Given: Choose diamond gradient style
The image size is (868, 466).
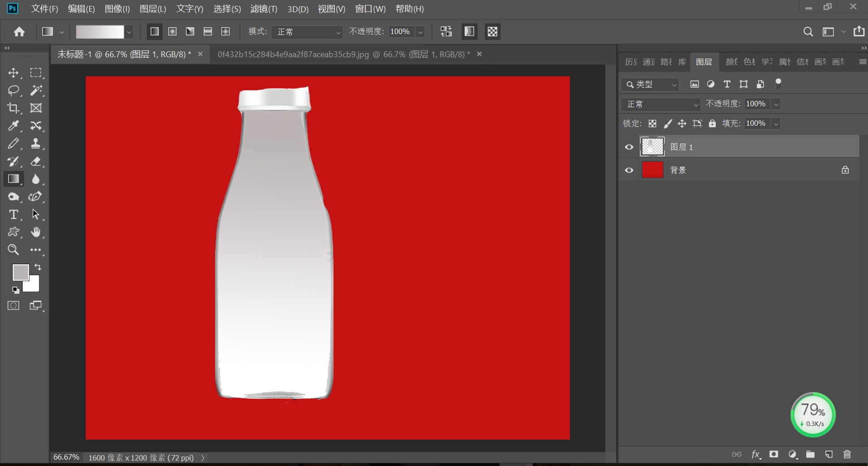Looking at the screenshot, I should coord(226,31).
